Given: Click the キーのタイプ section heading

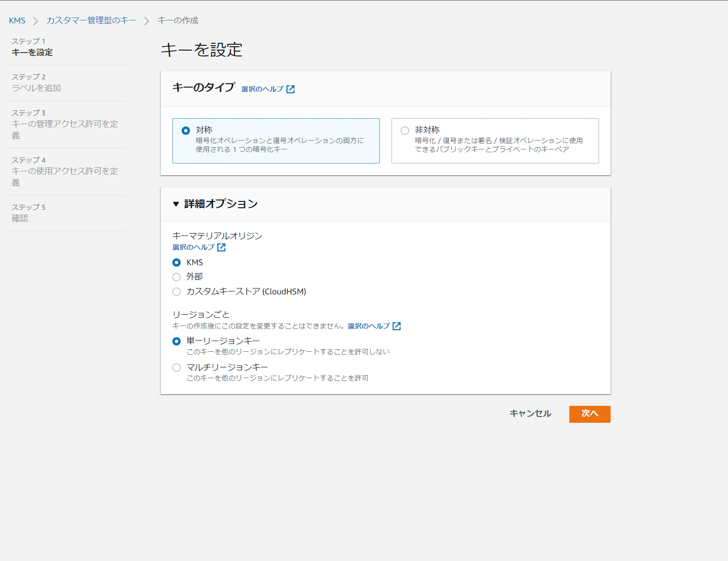Looking at the screenshot, I should coord(204,88).
